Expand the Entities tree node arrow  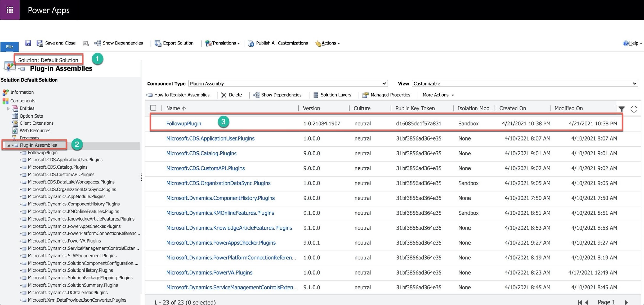pyautogui.click(x=8, y=108)
